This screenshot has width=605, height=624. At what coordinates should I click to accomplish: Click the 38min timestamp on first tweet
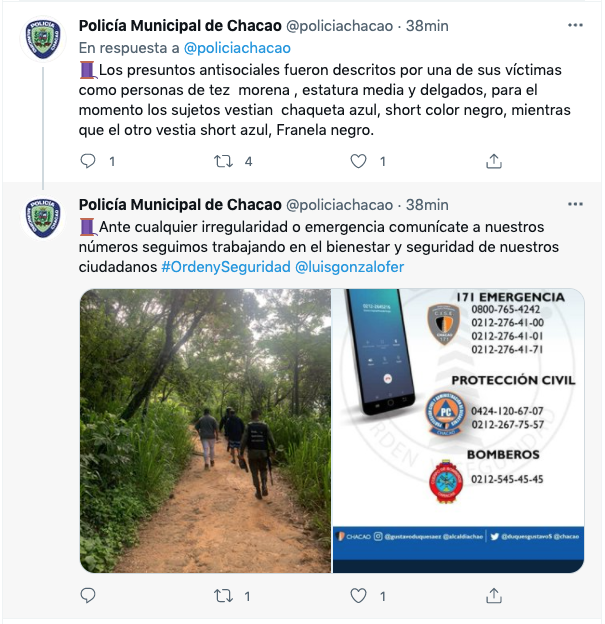coord(428,26)
